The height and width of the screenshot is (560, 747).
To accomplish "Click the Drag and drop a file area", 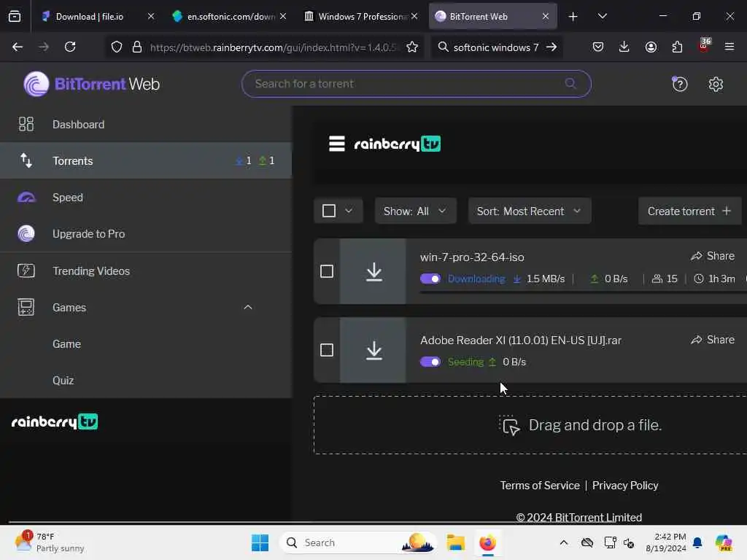I will [x=530, y=425].
